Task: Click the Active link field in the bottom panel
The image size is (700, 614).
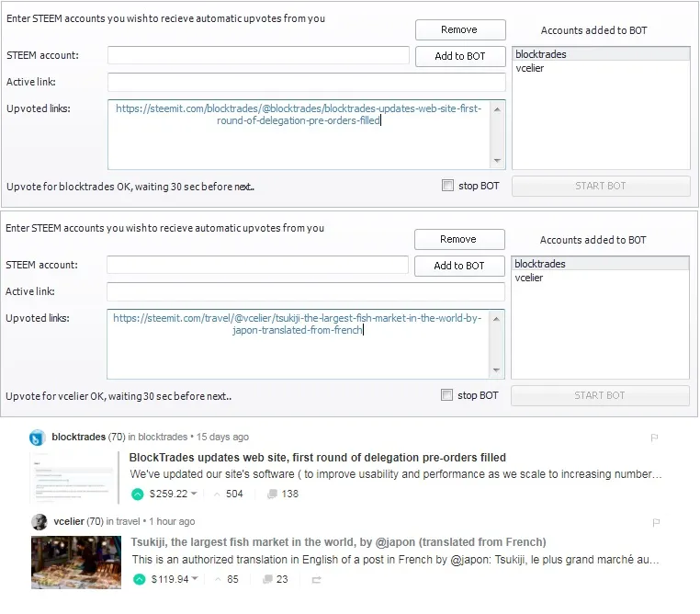Action: (305, 291)
